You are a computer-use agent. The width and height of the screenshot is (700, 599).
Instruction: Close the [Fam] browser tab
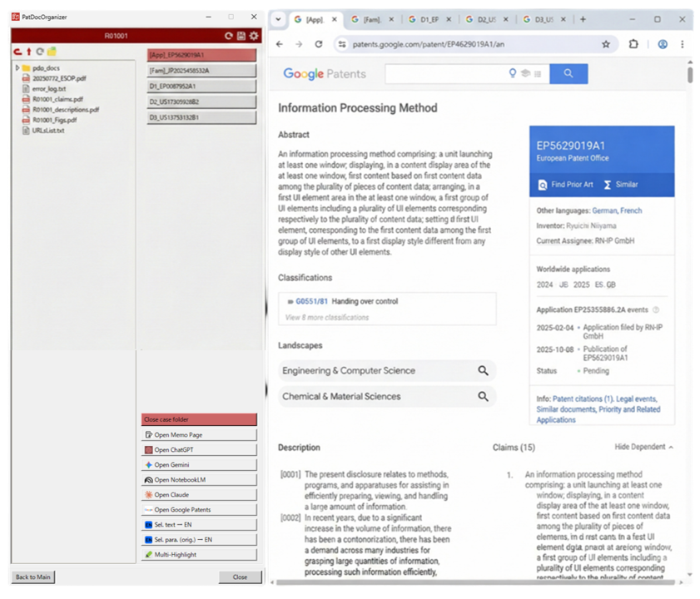coord(391,20)
